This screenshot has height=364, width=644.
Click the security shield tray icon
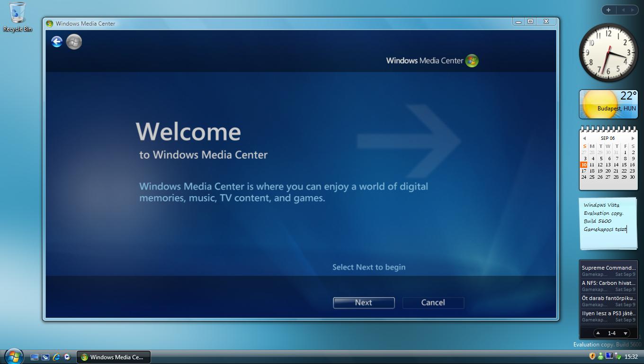click(x=592, y=356)
